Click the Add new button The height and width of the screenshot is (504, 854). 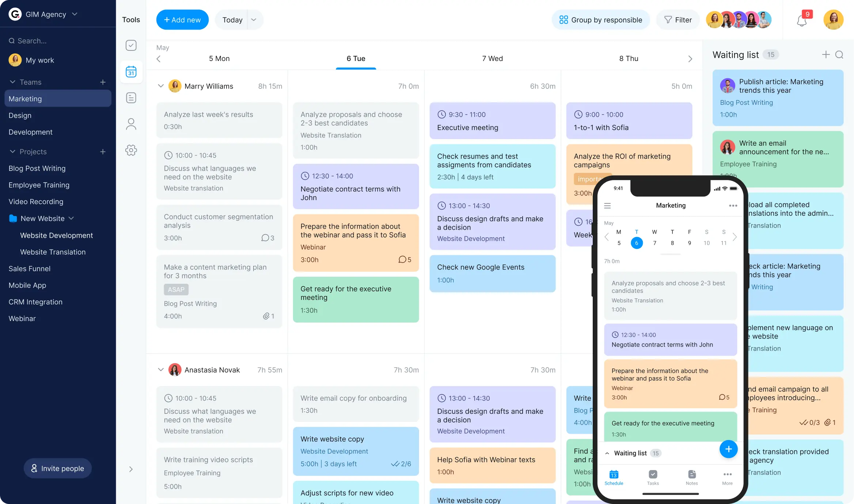point(182,20)
